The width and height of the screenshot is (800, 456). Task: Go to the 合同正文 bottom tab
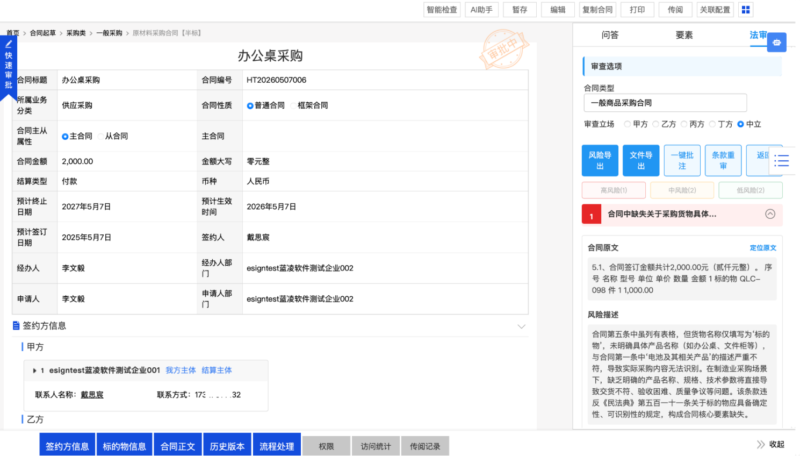point(177,445)
